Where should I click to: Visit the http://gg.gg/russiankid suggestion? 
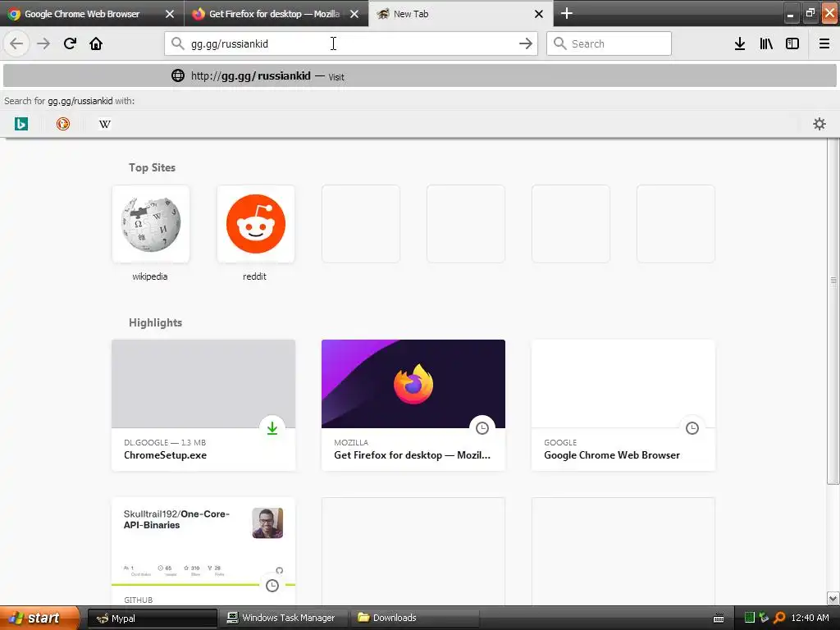tap(420, 76)
